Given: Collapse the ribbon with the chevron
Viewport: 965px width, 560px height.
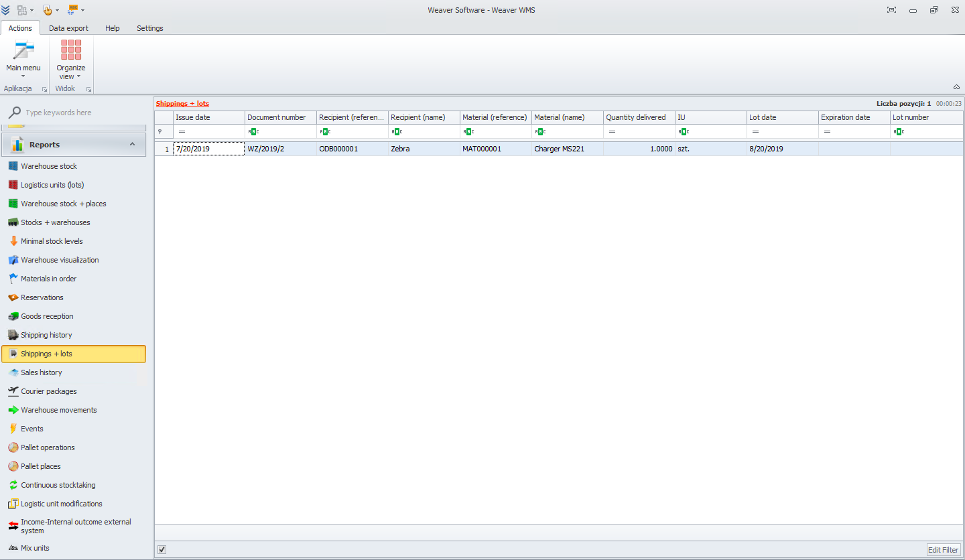Looking at the screenshot, I should tap(956, 88).
